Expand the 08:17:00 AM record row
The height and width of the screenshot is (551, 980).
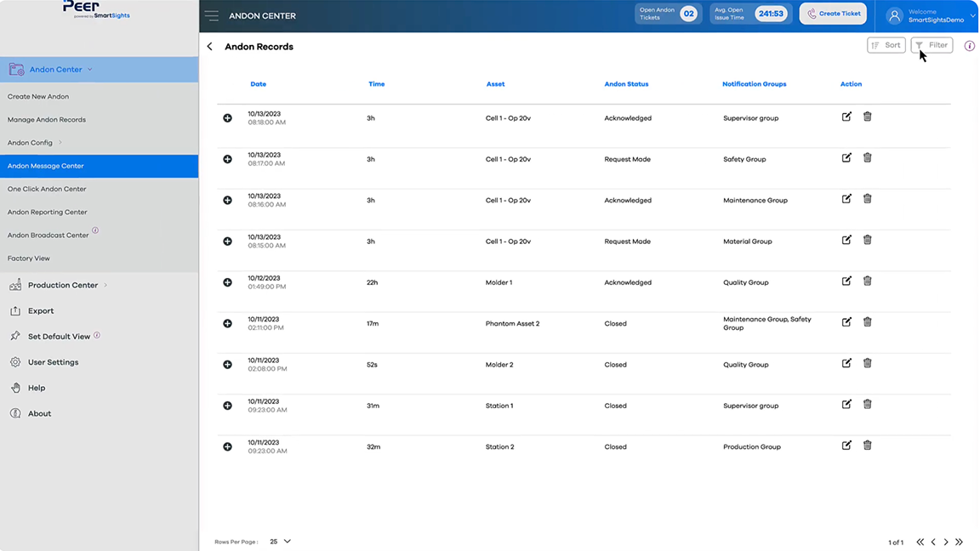[x=227, y=159]
